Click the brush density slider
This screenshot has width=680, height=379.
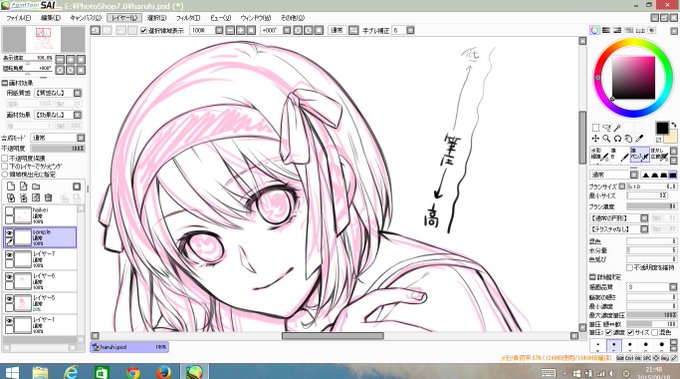(651, 206)
